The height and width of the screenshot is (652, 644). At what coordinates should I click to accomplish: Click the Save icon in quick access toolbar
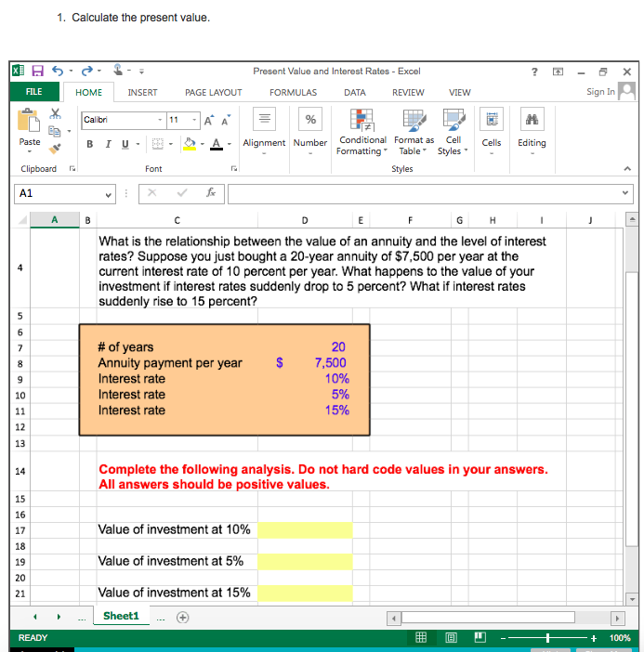pyautogui.click(x=37, y=71)
